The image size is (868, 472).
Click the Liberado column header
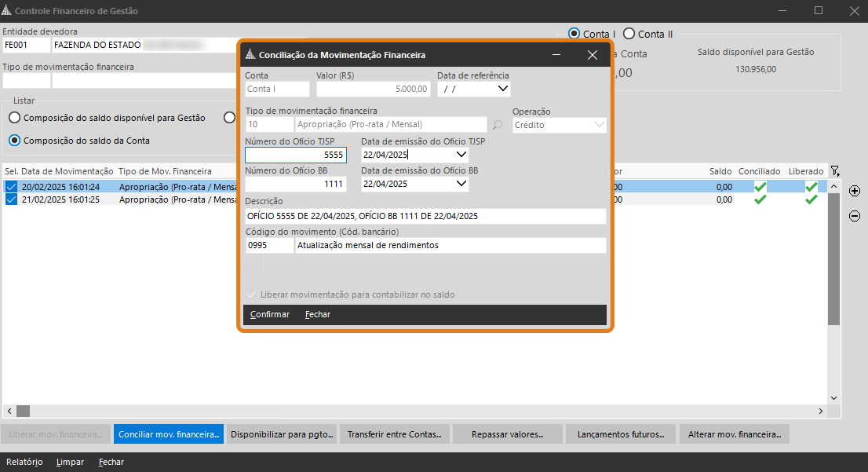click(x=806, y=171)
